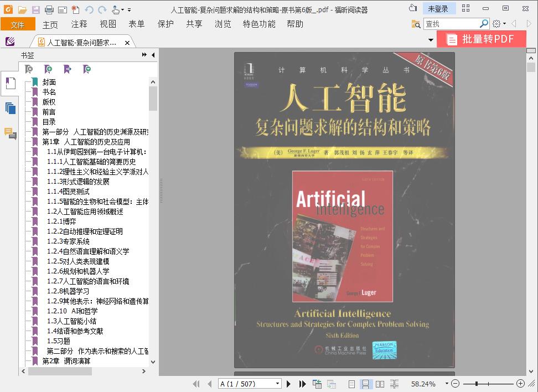The height and width of the screenshot is (392, 538).
Task: Click the redo arrow icon
Action: point(102,9)
